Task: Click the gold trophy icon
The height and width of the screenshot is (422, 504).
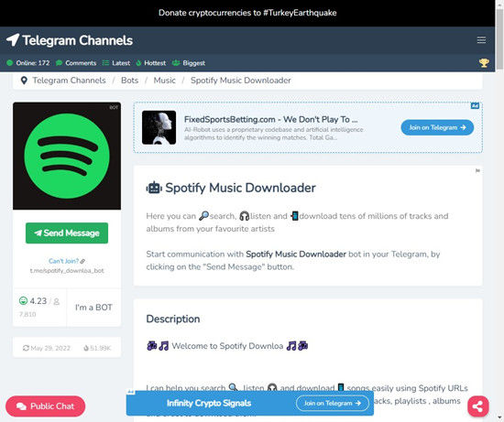Action: (484, 62)
